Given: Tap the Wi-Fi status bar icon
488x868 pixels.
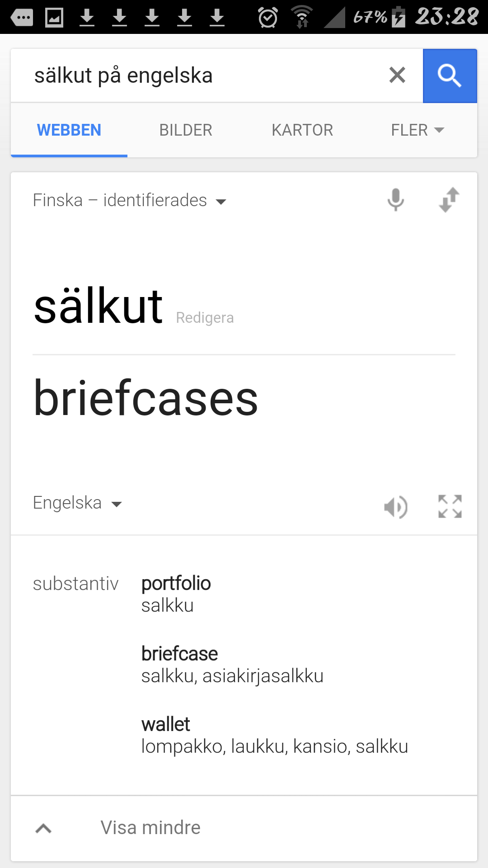Looking at the screenshot, I should point(302,18).
